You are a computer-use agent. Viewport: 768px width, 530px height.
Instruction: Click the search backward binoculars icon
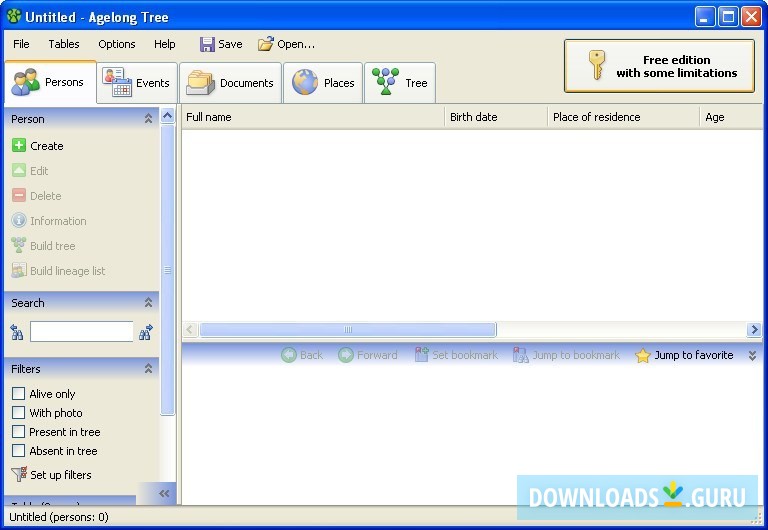pyautogui.click(x=17, y=332)
